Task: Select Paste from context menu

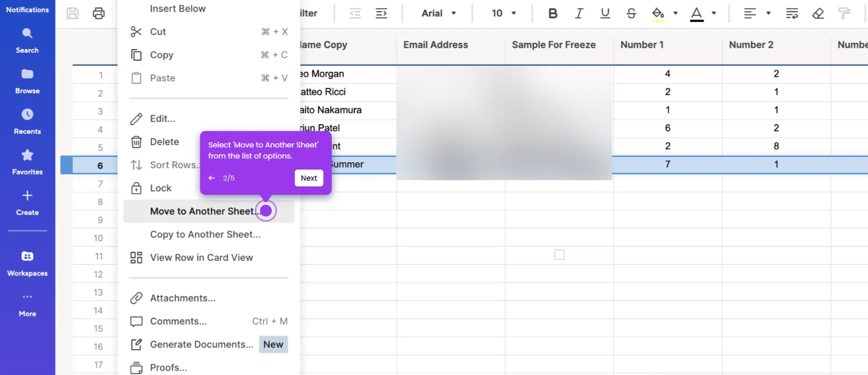Action: (209, 78)
